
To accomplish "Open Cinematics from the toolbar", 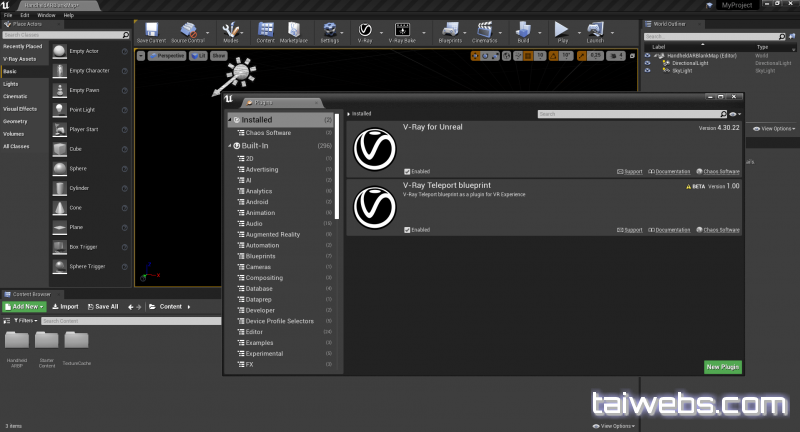I will tap(486, 31).
